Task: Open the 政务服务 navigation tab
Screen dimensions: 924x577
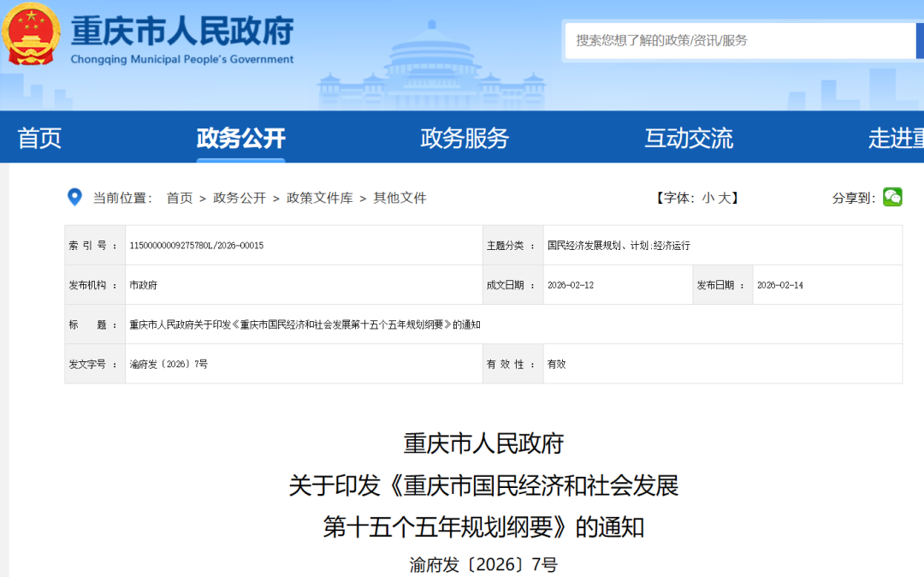Action: (x=463, y=137)
